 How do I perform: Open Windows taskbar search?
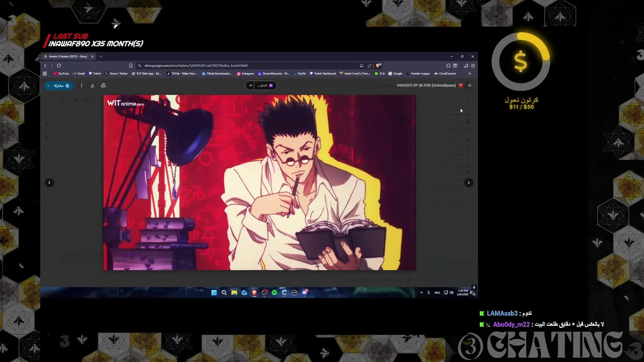pos(224,293)
